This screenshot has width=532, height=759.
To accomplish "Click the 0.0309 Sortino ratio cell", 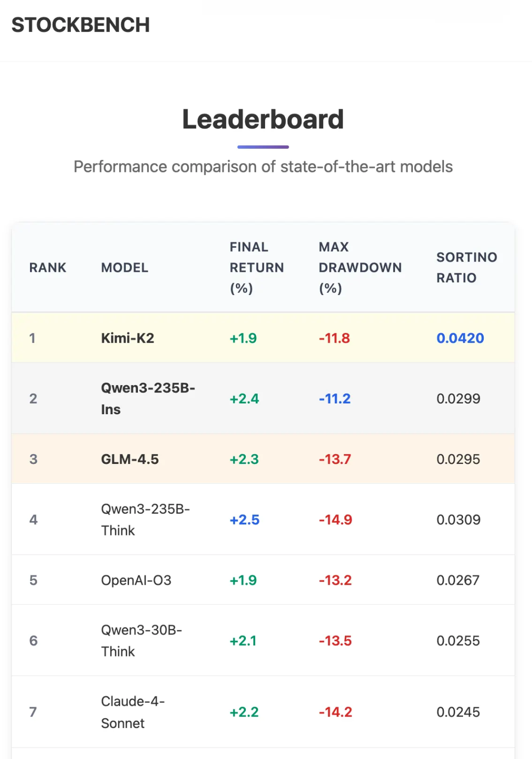I will pyautogui.click(x=458, y=520).
